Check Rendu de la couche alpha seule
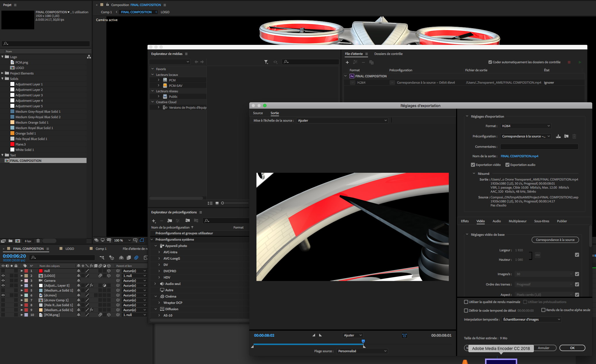The width and height of the screenshot is (596, 364). 543,310
